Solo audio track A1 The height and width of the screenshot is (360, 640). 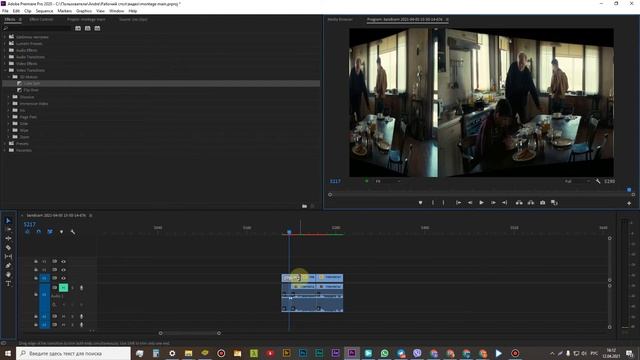click(x=73, y=288)
